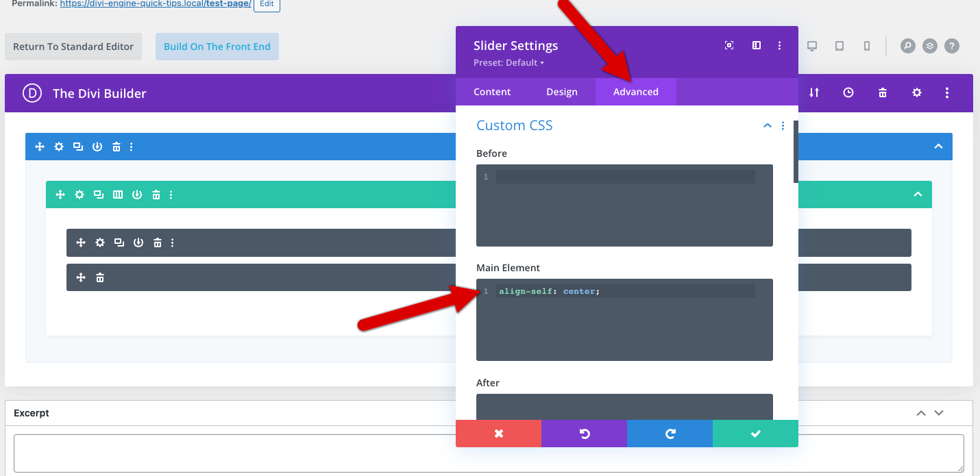Save settings with the green checkmark
980x476 pixels.
[755, 434]
